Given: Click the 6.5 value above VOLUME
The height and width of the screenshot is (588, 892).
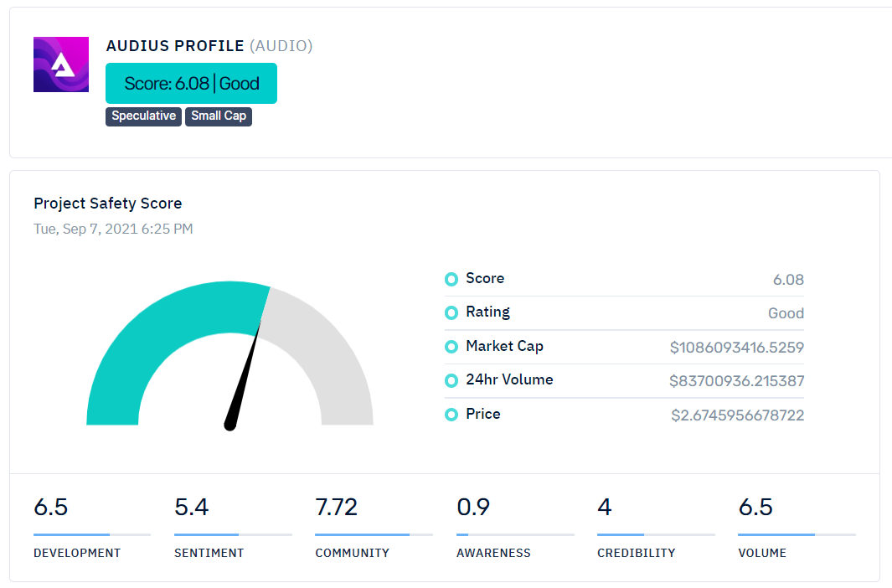Looking at the screenshot, I should [x=755, y=508].
